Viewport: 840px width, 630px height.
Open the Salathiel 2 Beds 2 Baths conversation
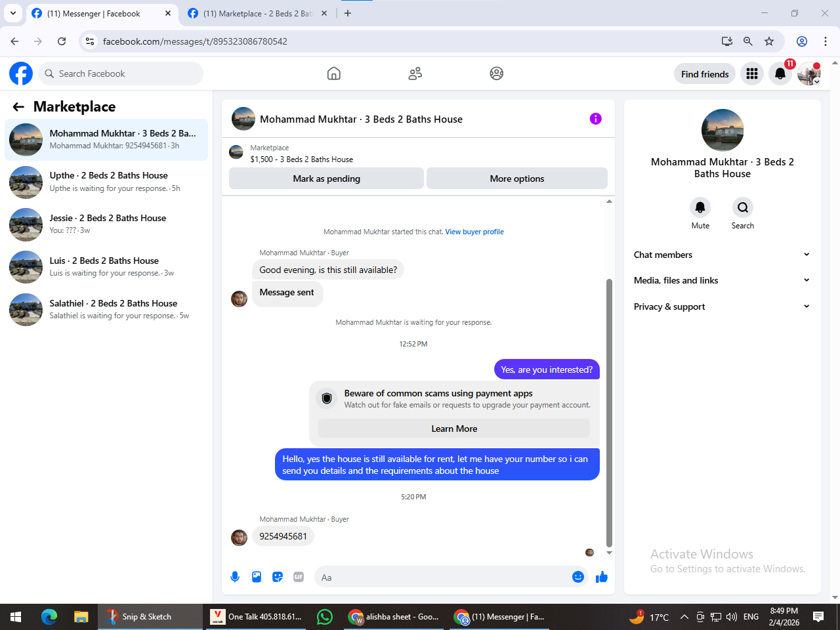pyautogui.click(x=106, y=310)
